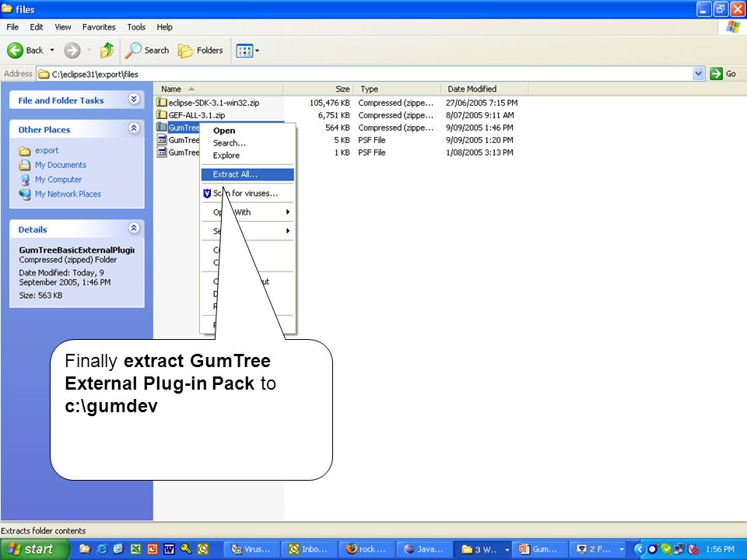
Task: Expand hidden system tray icons arrow
Action: pyautogui.click(x=639, y=550)
